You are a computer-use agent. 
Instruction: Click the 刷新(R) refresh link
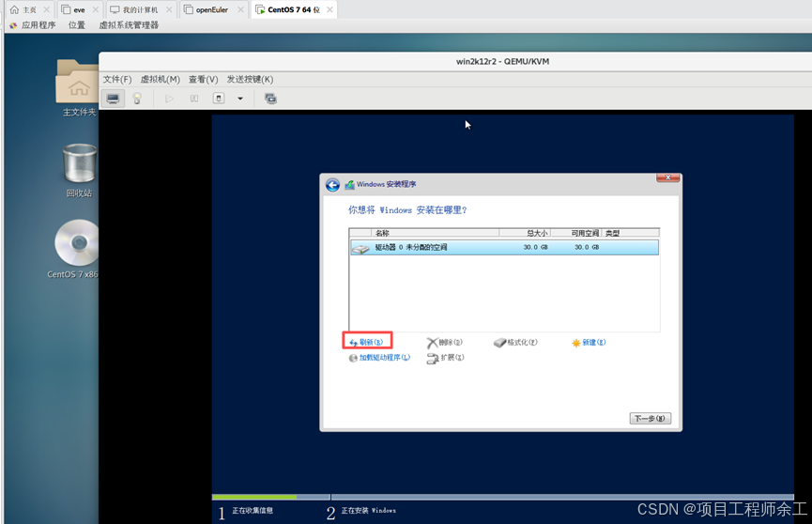coord(366,342)
